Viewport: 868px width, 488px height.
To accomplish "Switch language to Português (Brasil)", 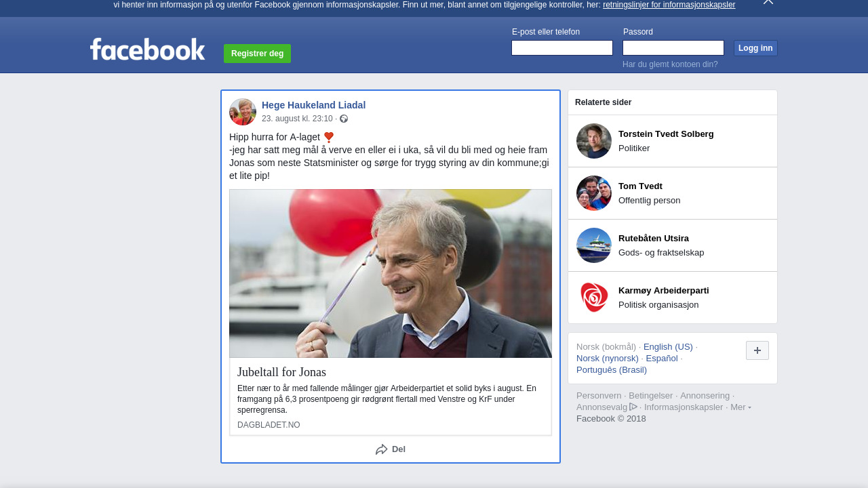I will pyautogui.click(x=612, y=370).
